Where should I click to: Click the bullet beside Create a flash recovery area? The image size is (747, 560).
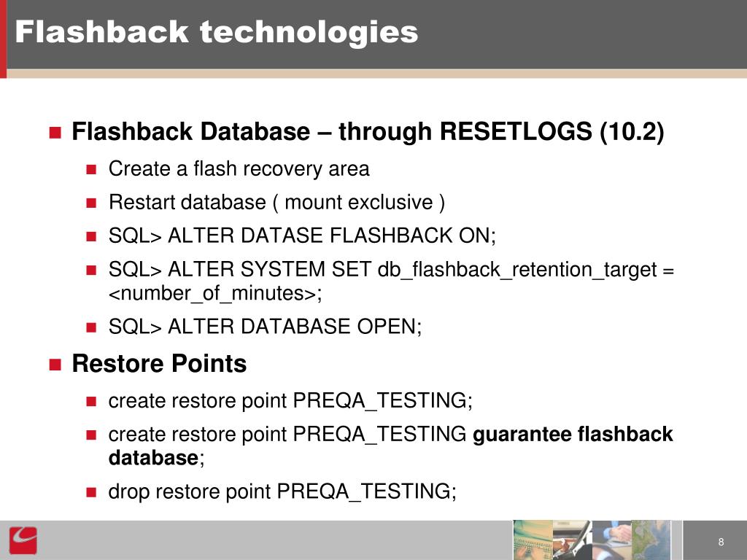coord(91,169)
